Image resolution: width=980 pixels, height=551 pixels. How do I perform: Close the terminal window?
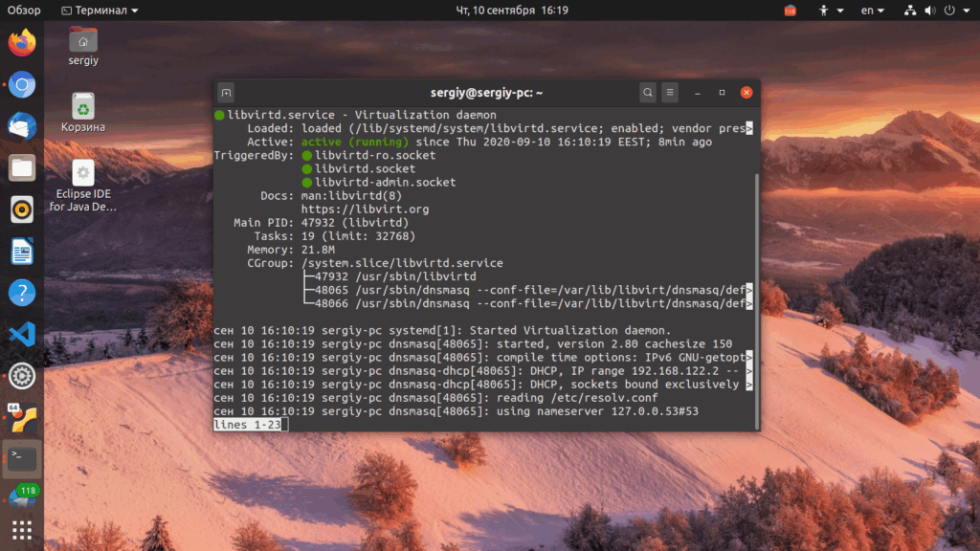(746, 93)
